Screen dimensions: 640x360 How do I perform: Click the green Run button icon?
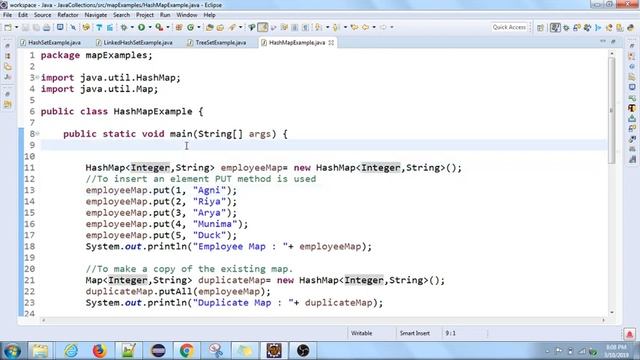pyautogui.click(x=141, y=27)
